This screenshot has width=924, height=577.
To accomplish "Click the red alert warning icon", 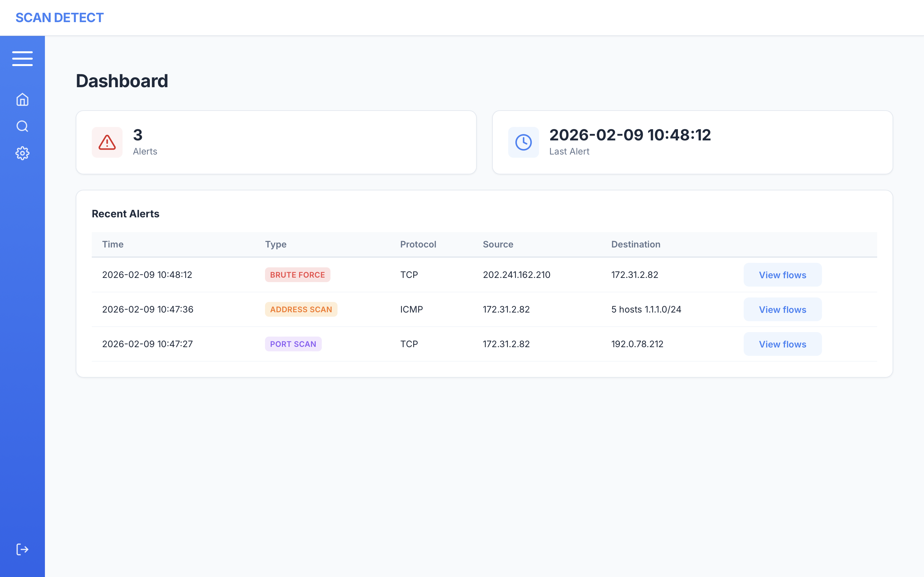I will coord(107,142).
